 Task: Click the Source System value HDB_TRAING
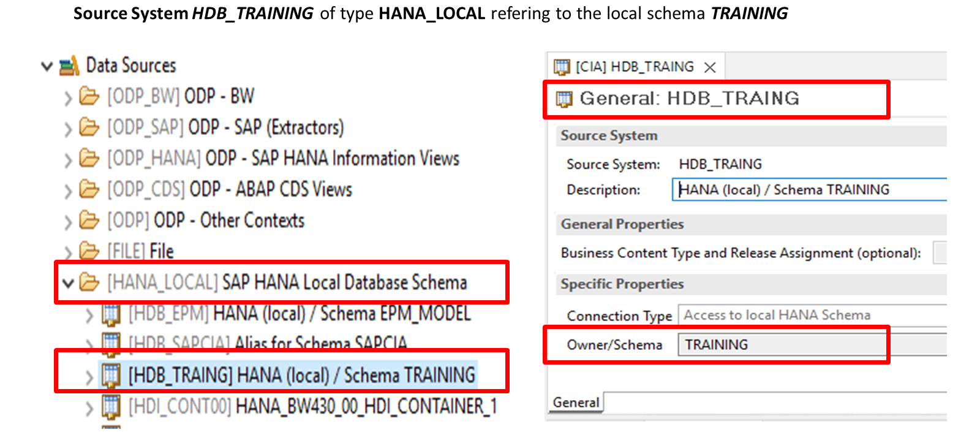(720, 164)
